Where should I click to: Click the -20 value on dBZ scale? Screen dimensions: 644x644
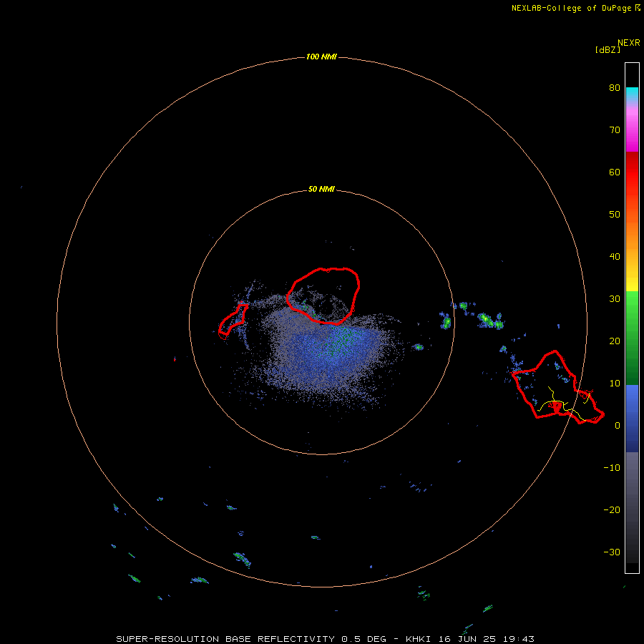pyautogui.click(x=612, y=509)
